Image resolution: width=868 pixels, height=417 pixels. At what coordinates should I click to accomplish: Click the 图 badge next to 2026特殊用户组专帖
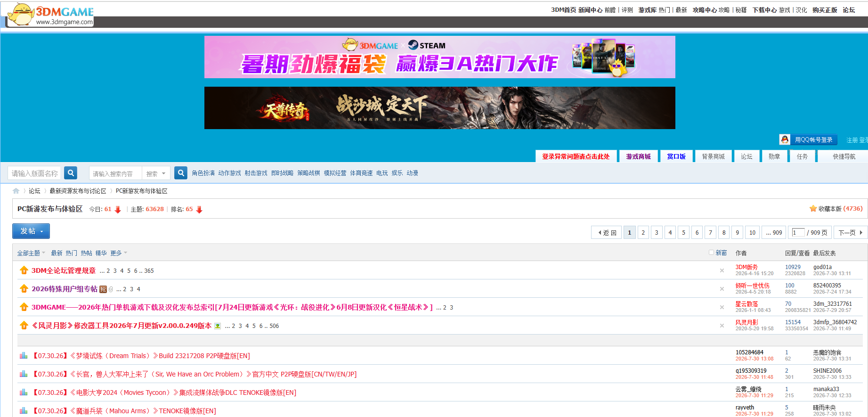pyautogui.click(x=103, y=289)
